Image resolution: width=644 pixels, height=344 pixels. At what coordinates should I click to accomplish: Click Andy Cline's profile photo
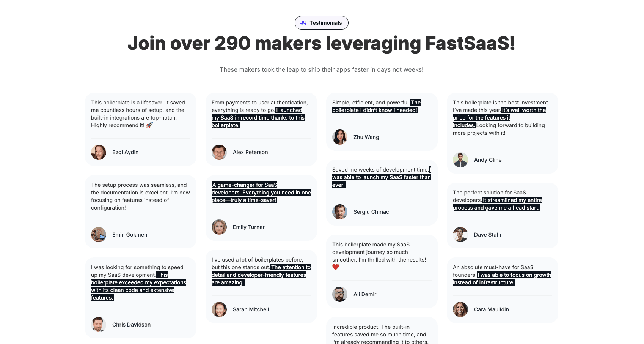tap(460, 160)
